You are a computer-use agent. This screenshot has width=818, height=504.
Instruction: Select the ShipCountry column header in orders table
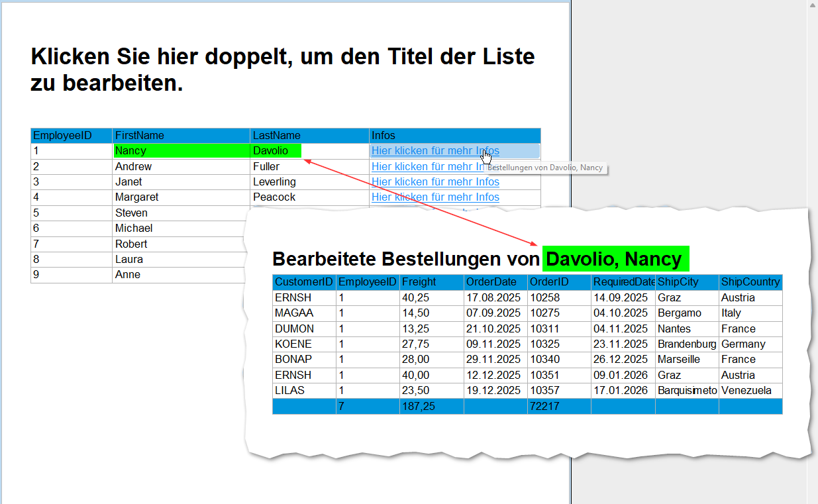[x=750, y=282]
